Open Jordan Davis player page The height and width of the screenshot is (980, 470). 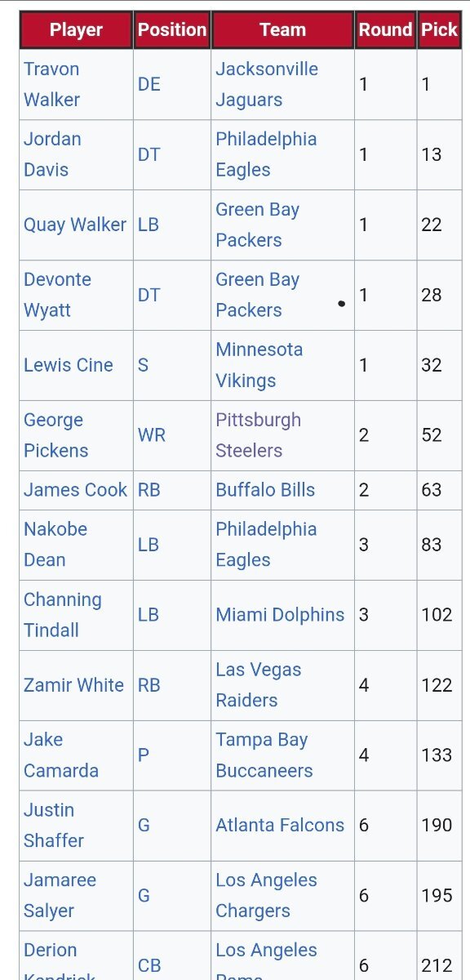(x=52, y=154)
